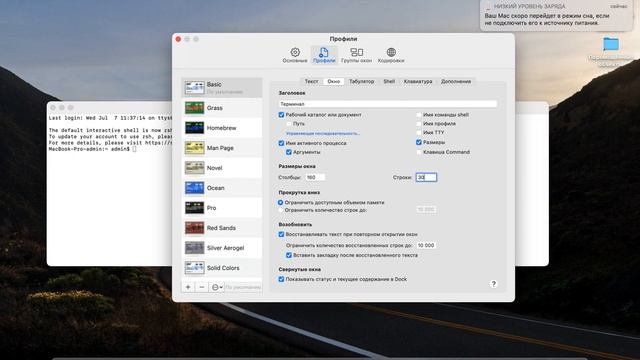Screen dimensions: 640x360
Task: Select the Novel profile
Action: pos(222,168)
